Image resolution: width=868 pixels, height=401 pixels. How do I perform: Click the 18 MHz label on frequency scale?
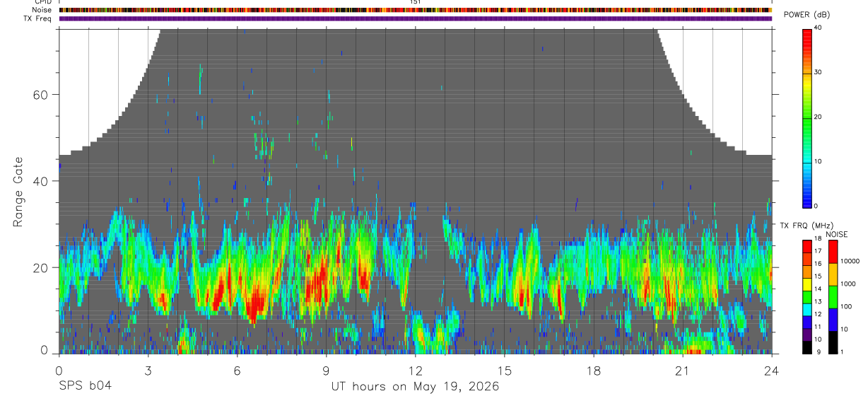point(819,240)
